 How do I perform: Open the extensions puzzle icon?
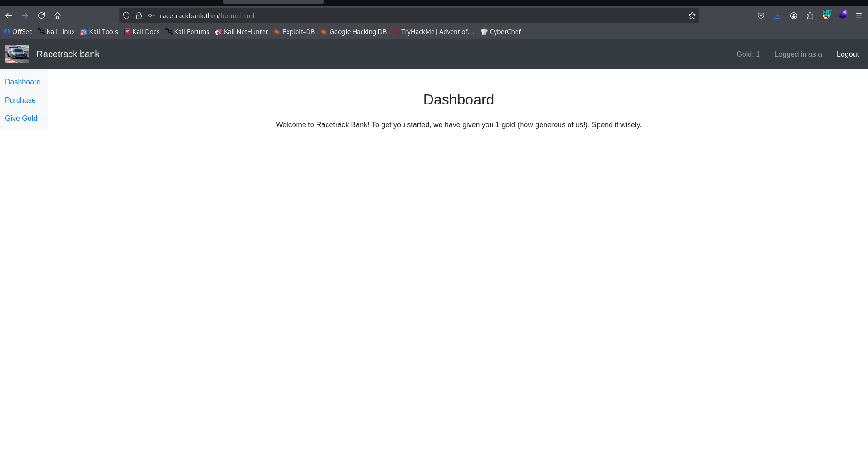810,15
